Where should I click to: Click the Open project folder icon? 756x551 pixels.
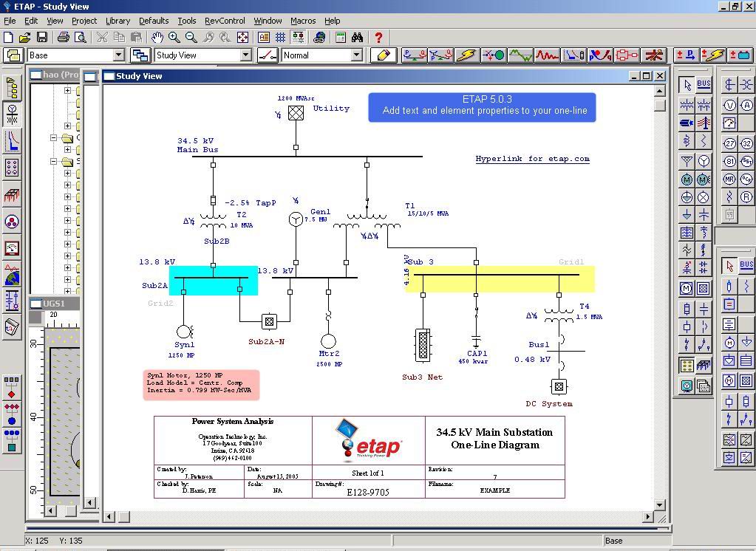point(25,37)
